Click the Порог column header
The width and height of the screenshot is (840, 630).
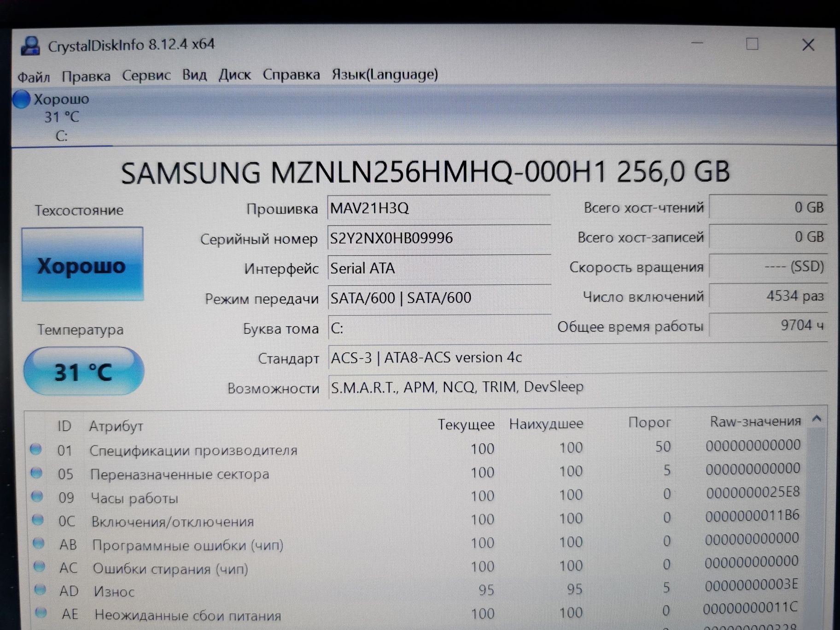coord(649,422)
